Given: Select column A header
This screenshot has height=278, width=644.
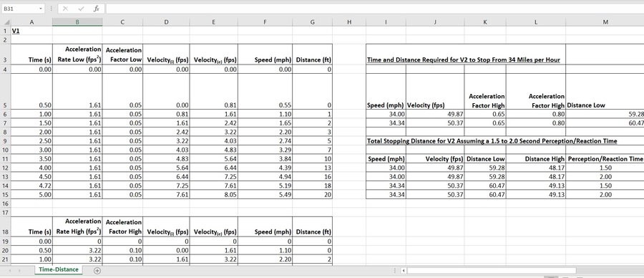Looking at the screenshot, I should [x=31, y=23].
